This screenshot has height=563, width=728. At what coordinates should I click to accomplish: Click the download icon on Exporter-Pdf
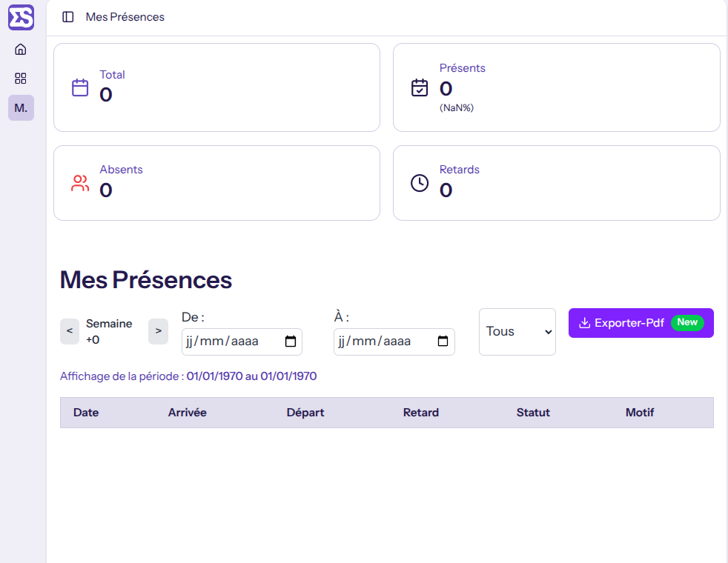(586, 323)
